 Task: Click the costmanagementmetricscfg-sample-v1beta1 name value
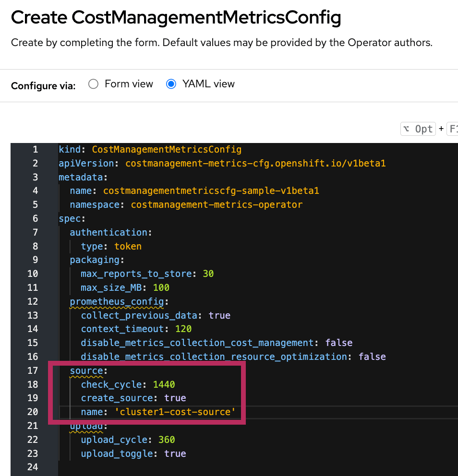[211, 191]
